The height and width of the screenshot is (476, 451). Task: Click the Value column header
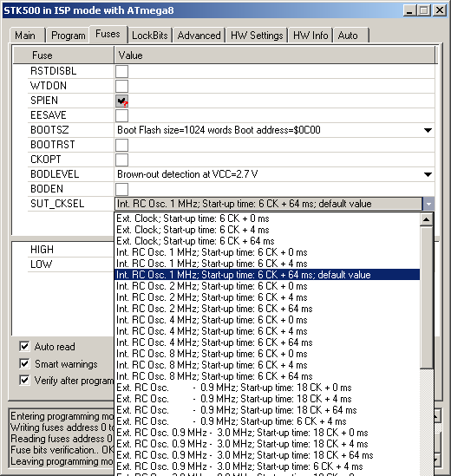275,55
